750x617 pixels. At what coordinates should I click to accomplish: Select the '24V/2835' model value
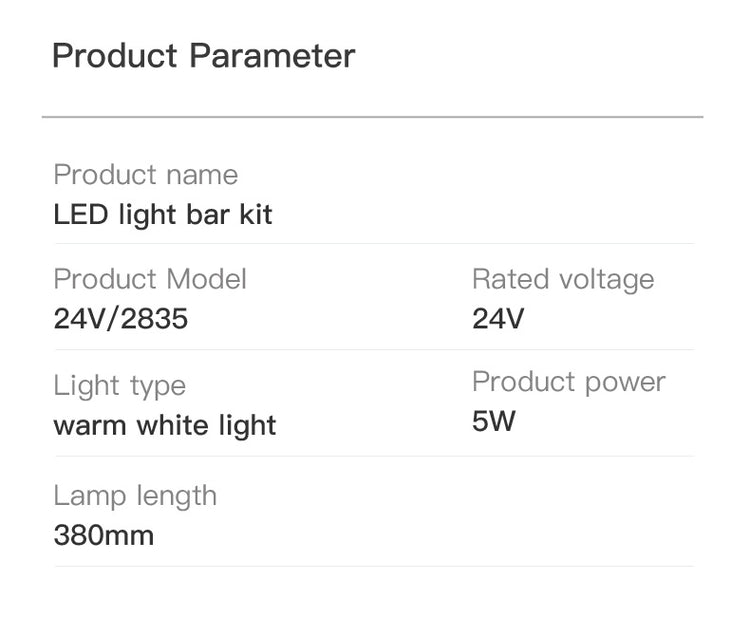[x=120, y=319]
